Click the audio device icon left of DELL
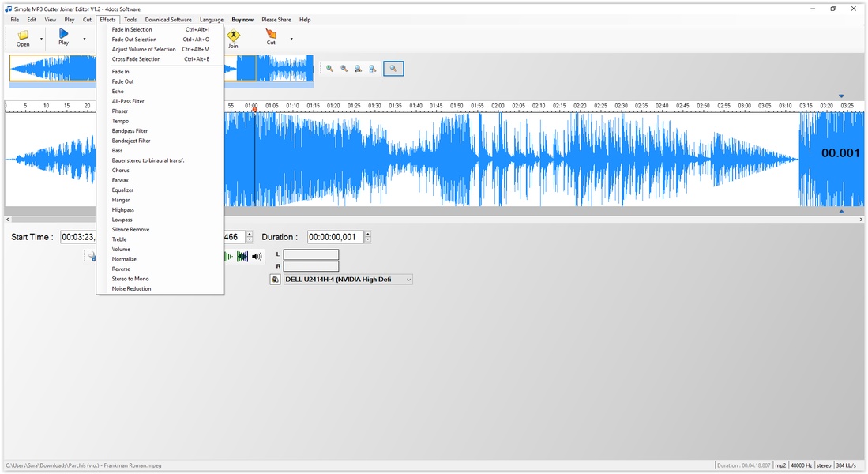Screen dimensions: 868x474 pos(276,280)
